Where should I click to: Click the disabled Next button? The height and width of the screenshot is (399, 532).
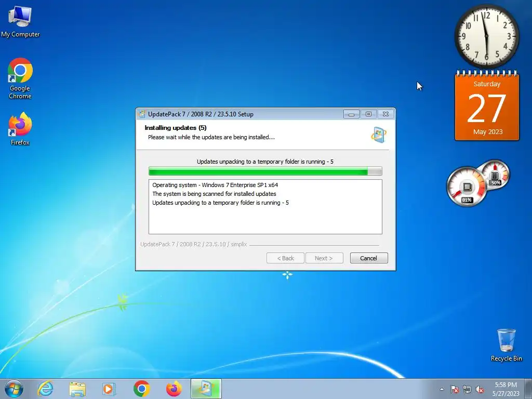pyautogui.click(x=324, y=258)
